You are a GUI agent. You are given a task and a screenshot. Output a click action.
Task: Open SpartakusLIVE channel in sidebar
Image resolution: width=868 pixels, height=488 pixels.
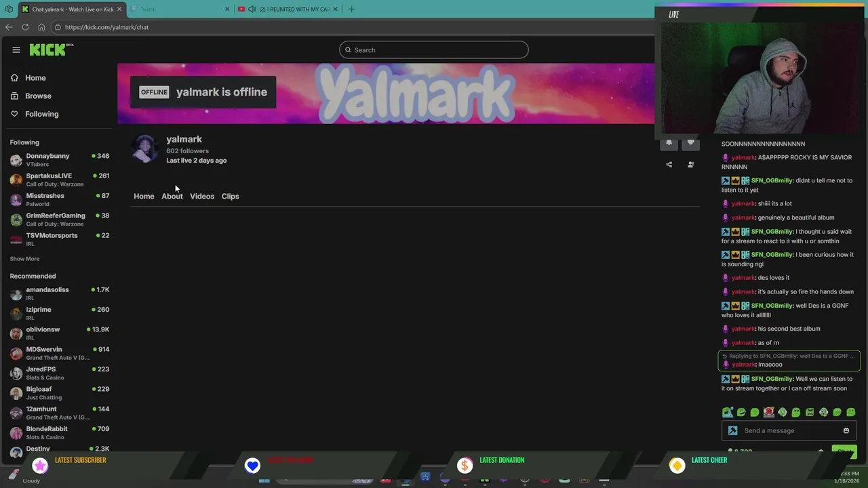point(60,180)
